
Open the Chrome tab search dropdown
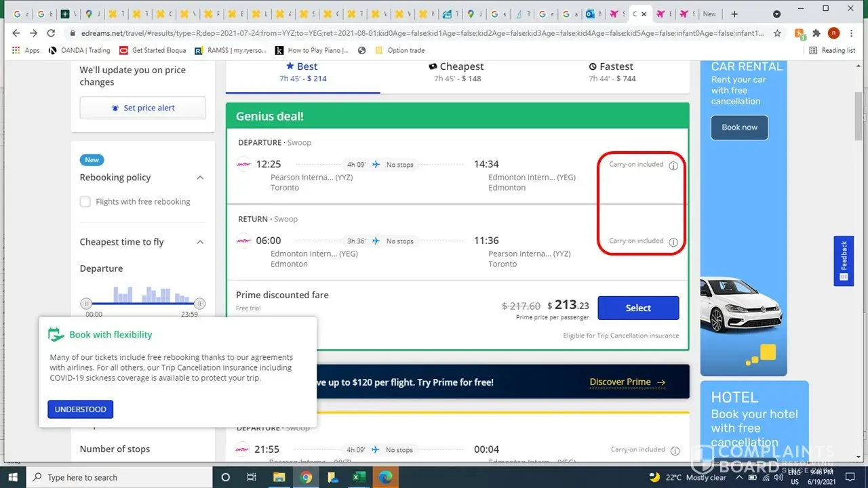click(776, 14)
